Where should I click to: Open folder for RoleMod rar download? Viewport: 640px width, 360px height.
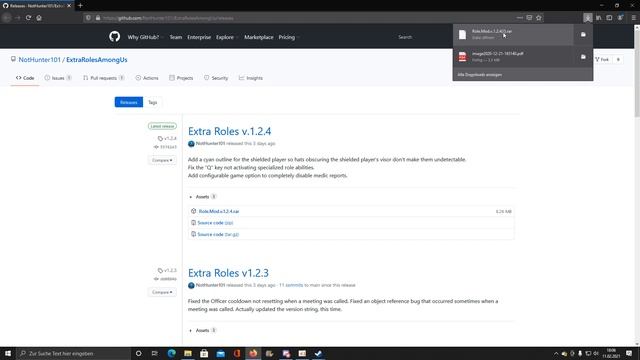pos(583,34)
